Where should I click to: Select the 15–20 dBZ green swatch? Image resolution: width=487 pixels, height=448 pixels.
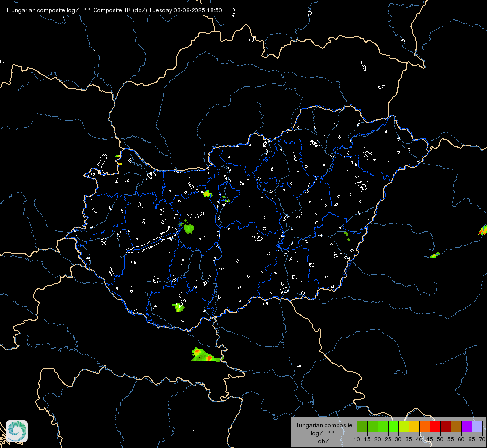point(373,427)
